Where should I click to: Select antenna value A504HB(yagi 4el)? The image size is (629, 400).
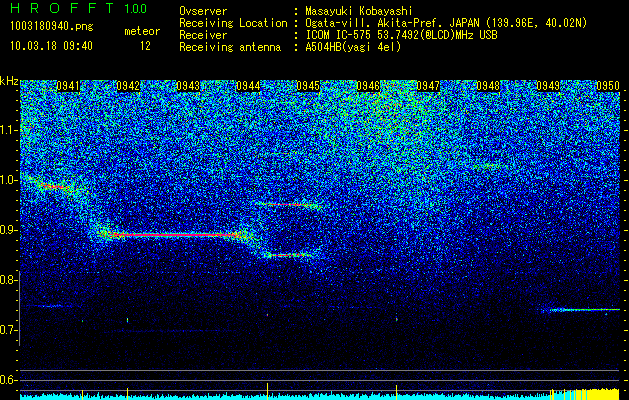[x=353, y=47]
